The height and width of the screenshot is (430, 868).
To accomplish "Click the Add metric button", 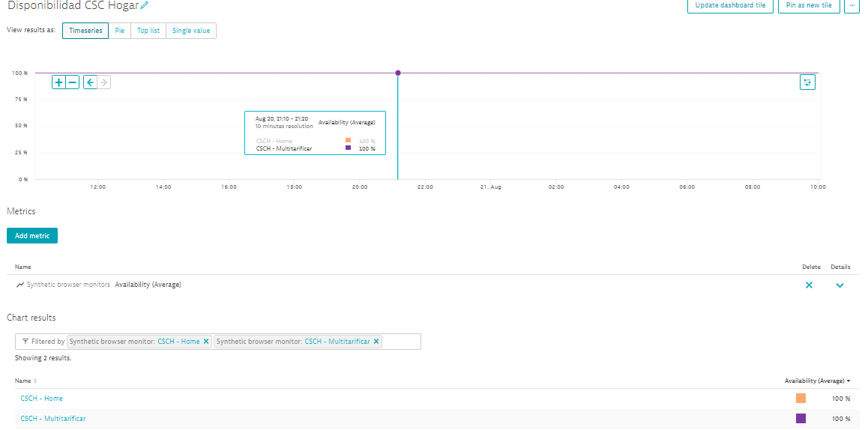I will point(32,236).
